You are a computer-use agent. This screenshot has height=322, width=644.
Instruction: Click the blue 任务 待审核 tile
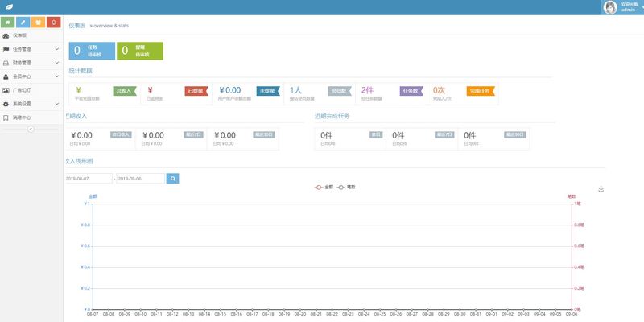(x=91, y=51)
